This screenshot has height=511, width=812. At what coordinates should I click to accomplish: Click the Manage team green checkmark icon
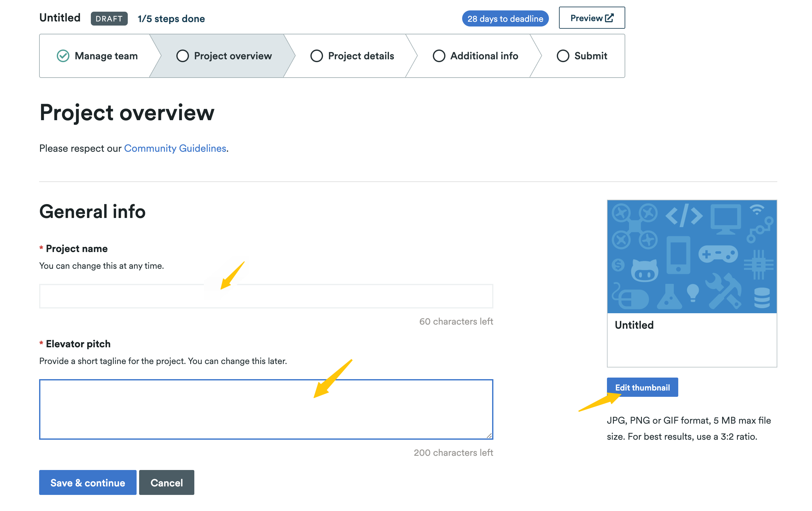[63, 56]
